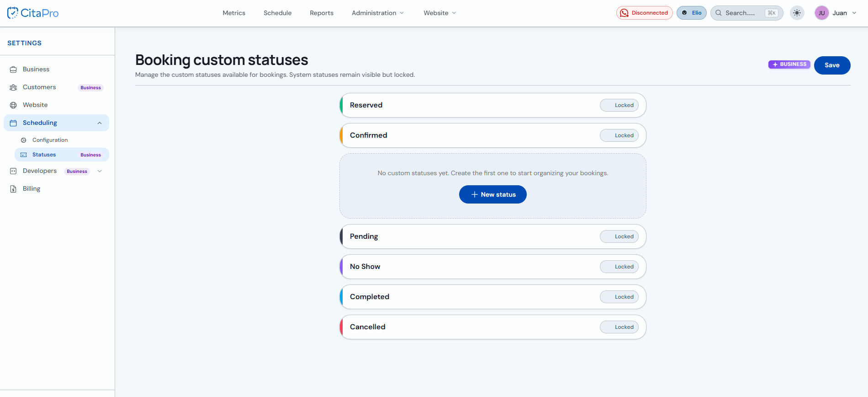Image resolution: width=868 pixels, height=397 pixels.
Task: Click the Locked badge on Completed
Action: coord(619,297)
